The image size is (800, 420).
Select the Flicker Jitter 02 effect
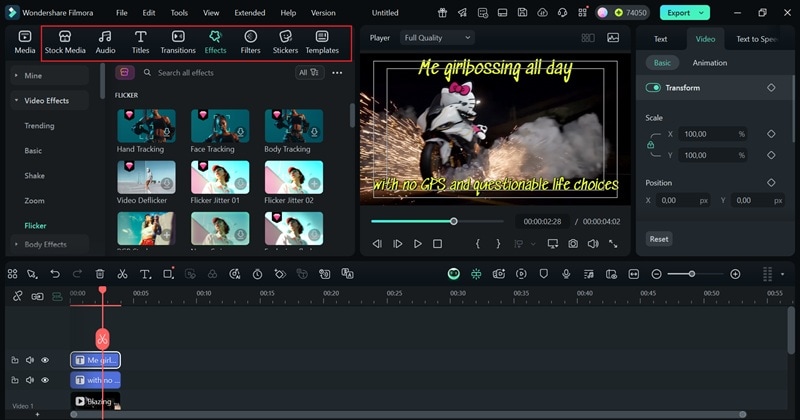click(x=294, y=177)
